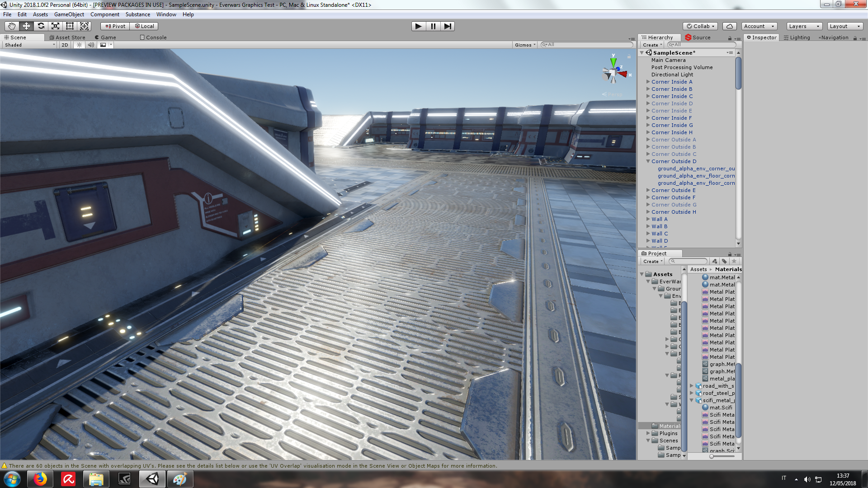Click the scene orientation gizmo
Viewport: 868px width, 488px height.
[x=613, y=72]
